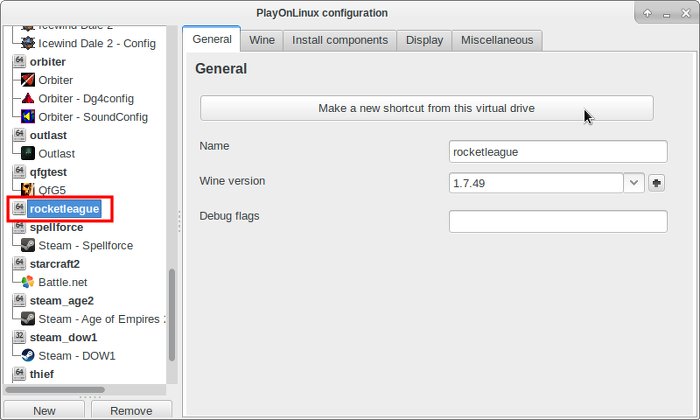Select the outlast virtual drive
The image size is (700, 420).
48,135
